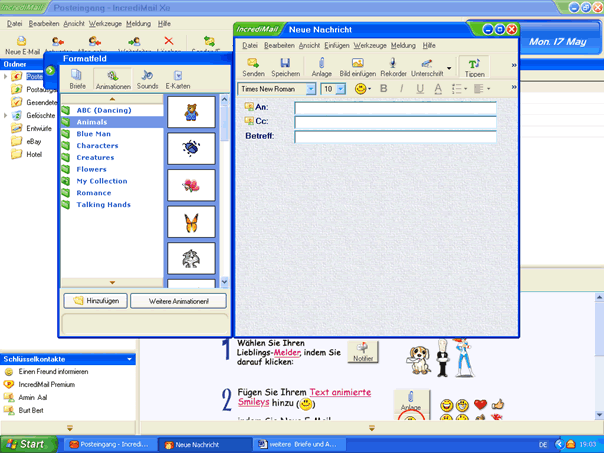The width and height of the screenshot is (605, 454).
Task: Click the Windows Start button
Action: click(27, 444)
